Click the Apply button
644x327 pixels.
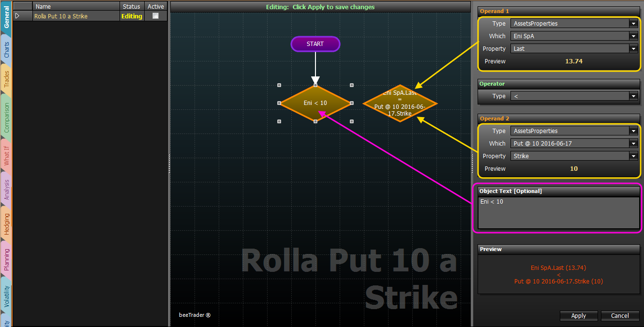click(x=578, y=316)
